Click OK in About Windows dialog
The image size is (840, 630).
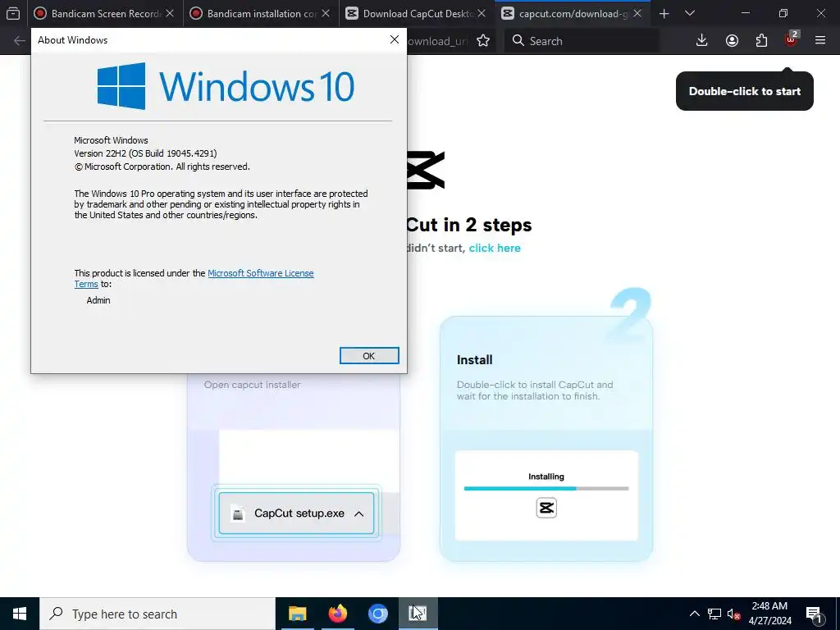[x=369, y=356]
